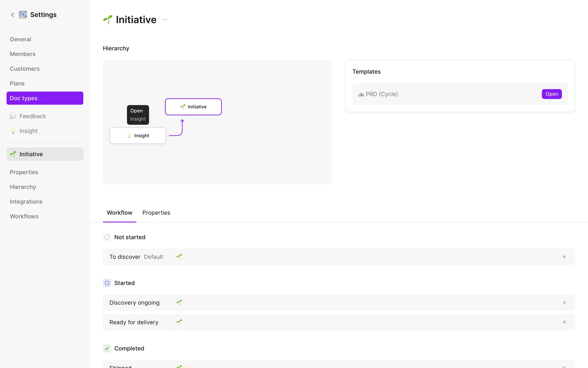588x368 pixels.
Task: Select the Initiative node in hierarchy diagram
Action: coord(193,107)
